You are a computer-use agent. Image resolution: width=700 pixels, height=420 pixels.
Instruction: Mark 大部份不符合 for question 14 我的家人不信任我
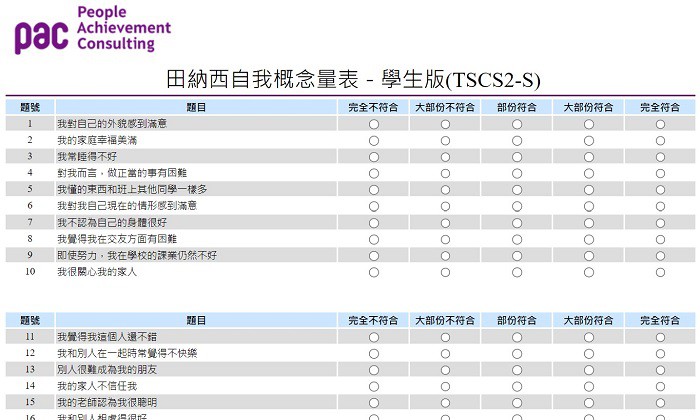tap(445, 386)
